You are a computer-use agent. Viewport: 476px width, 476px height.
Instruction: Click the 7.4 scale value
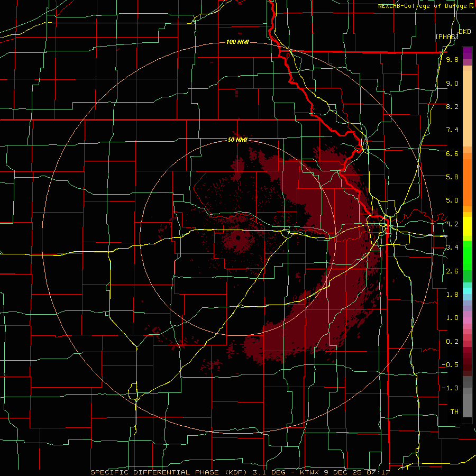[452, 130]
